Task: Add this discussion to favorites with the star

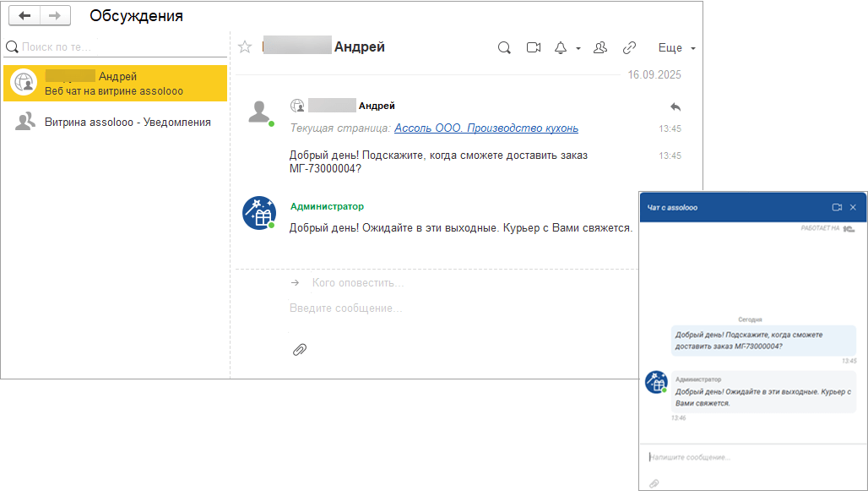Action: tap(245, 47)
